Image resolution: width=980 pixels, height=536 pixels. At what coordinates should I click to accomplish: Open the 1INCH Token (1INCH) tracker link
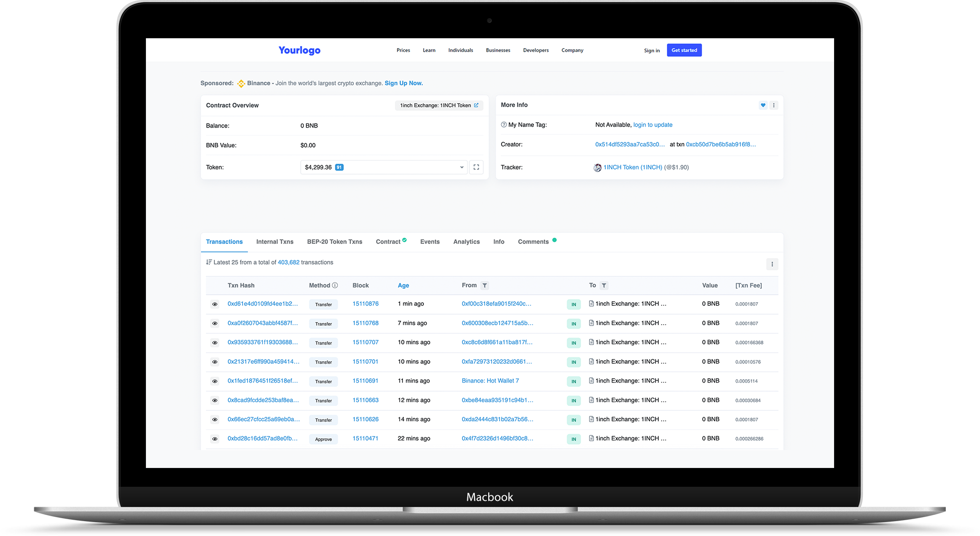point(633,167)
